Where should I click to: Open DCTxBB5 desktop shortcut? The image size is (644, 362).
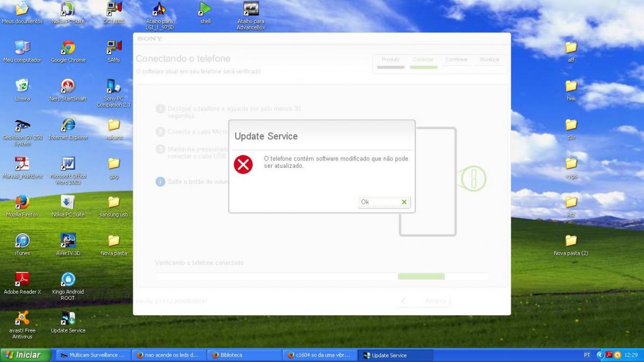pyautogui.click(x=114, y=13)
